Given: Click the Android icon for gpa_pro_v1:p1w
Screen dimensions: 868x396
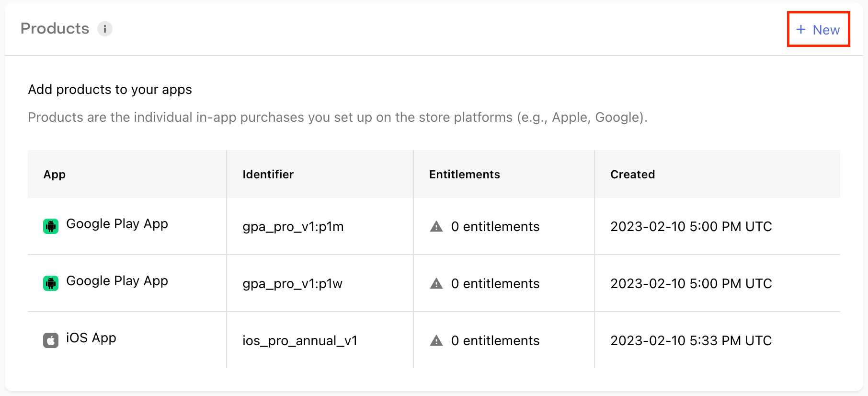Looking at the screenshot, I should [51, 283].
